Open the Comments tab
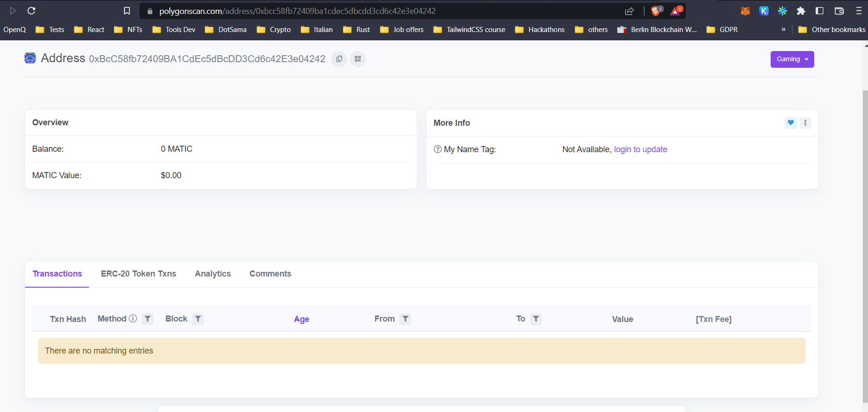 [270, 274]
